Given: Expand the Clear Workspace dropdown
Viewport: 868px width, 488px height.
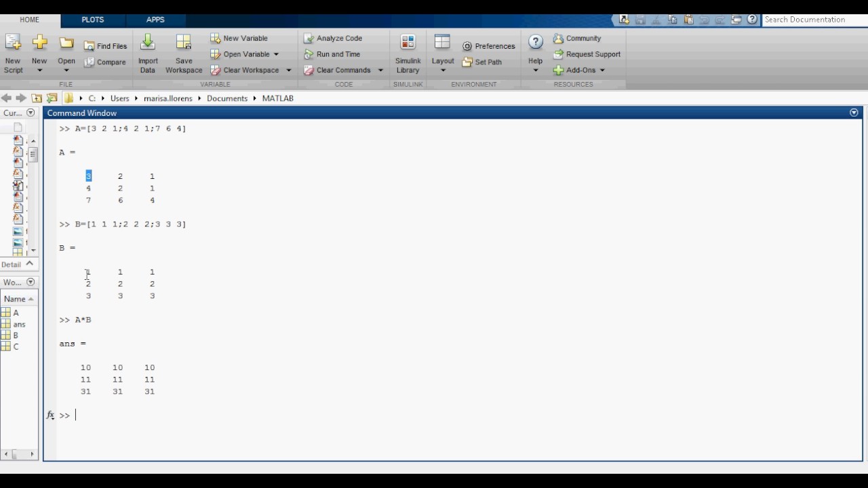Looking at the screenshot, I should (288, 70).
